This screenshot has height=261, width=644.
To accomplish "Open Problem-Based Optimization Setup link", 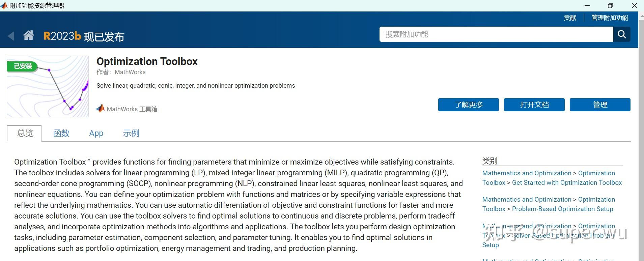I will 562,209.
